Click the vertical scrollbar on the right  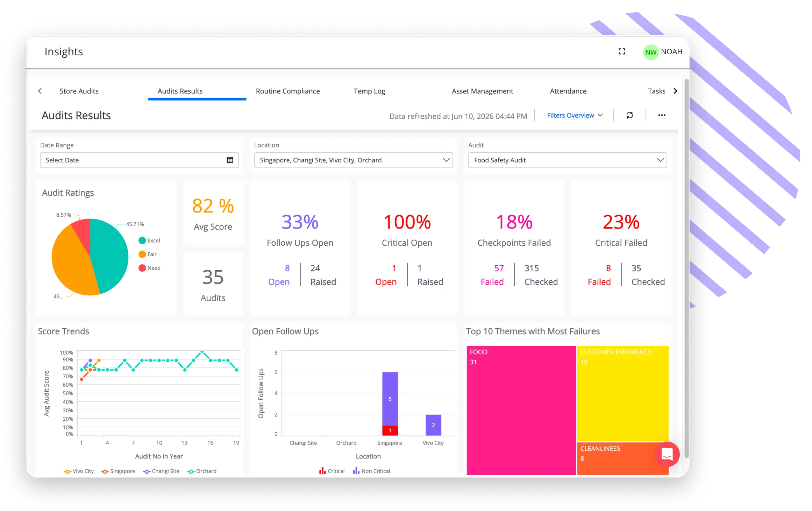tap(686, 268)
